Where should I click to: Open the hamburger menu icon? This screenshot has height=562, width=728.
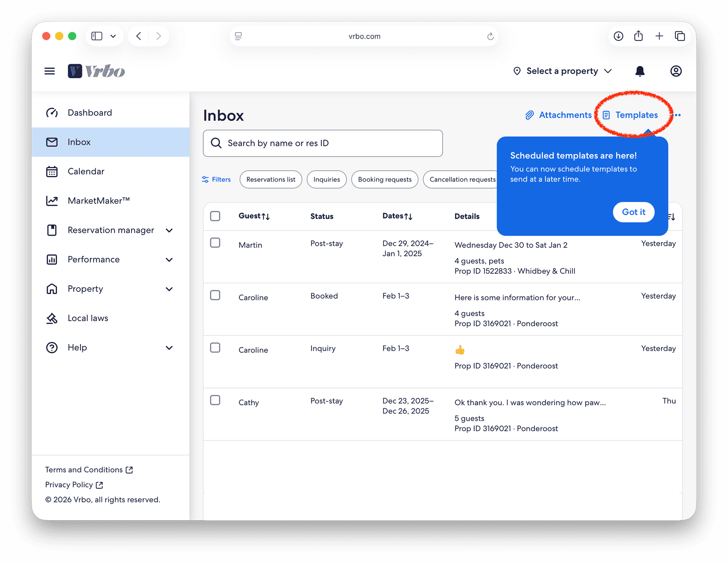50,71
